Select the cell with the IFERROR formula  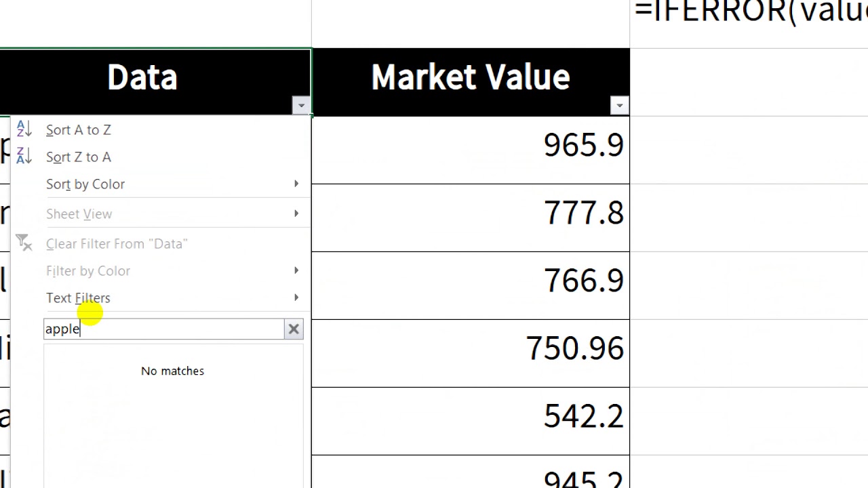pyautogui.click(x=749, y=24)
